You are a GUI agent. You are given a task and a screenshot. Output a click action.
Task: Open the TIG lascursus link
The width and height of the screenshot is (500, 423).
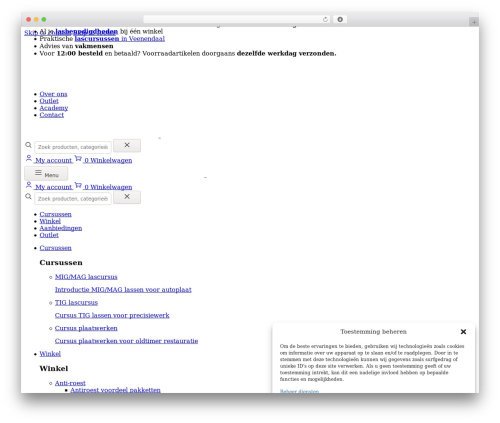76,303
